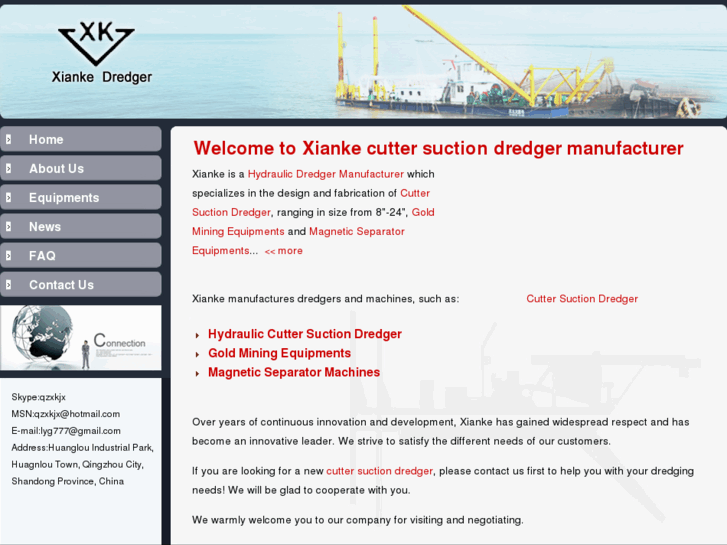The height and width of the screenshot is (545, 727).
Task: Open the Hydraulic Cutter Suction Dredger list link
Action: 304,334
